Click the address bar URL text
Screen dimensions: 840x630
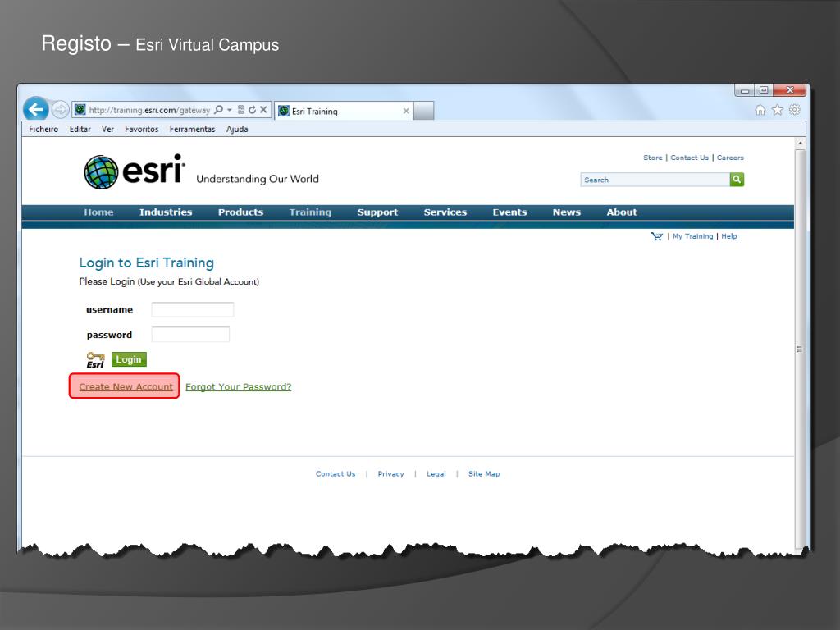[x=149, y=110]
